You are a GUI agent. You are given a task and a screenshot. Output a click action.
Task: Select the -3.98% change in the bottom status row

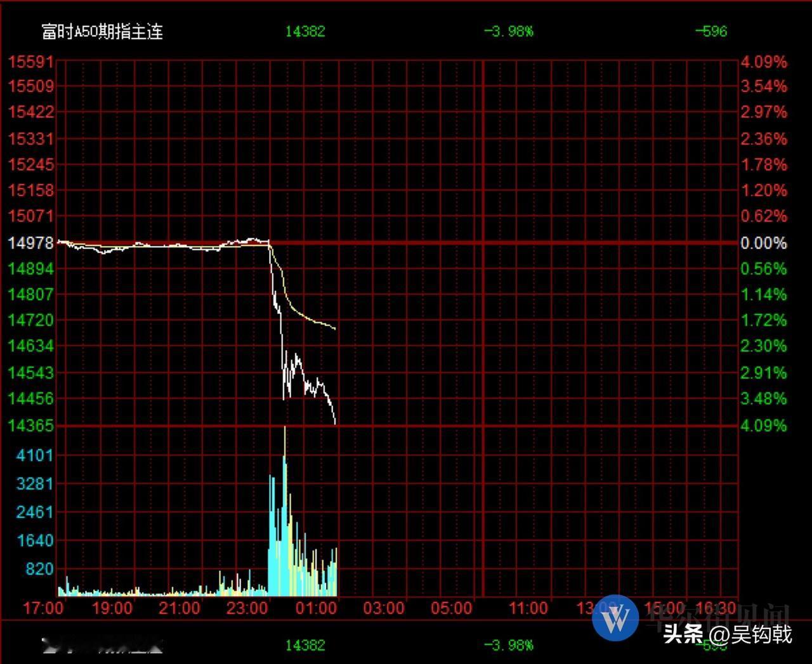pos(509,645)
